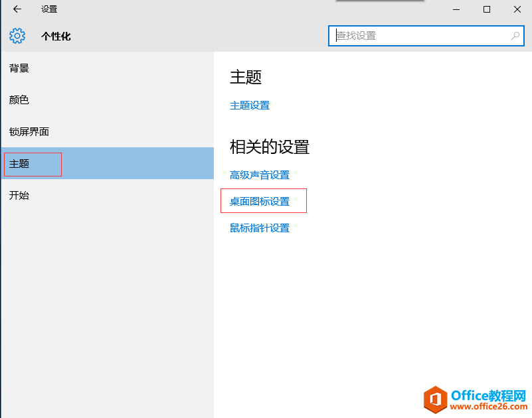Select the highlighted 主题 sidebar item
The height and width of the screenshot is (418, 532).
point(20,164)
